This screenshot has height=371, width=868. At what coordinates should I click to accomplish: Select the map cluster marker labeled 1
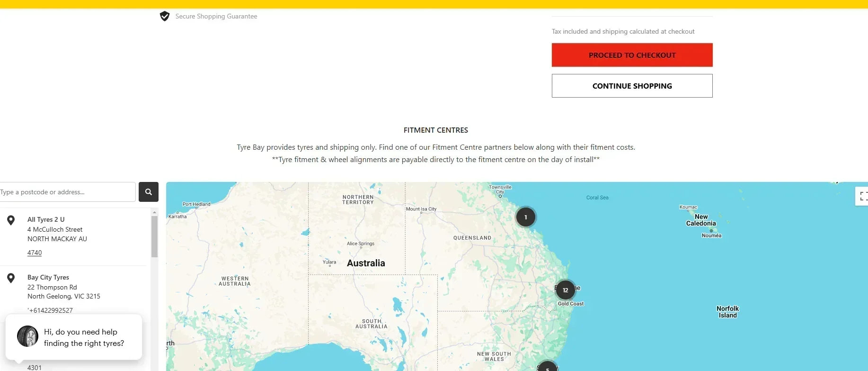pos(525,217)
